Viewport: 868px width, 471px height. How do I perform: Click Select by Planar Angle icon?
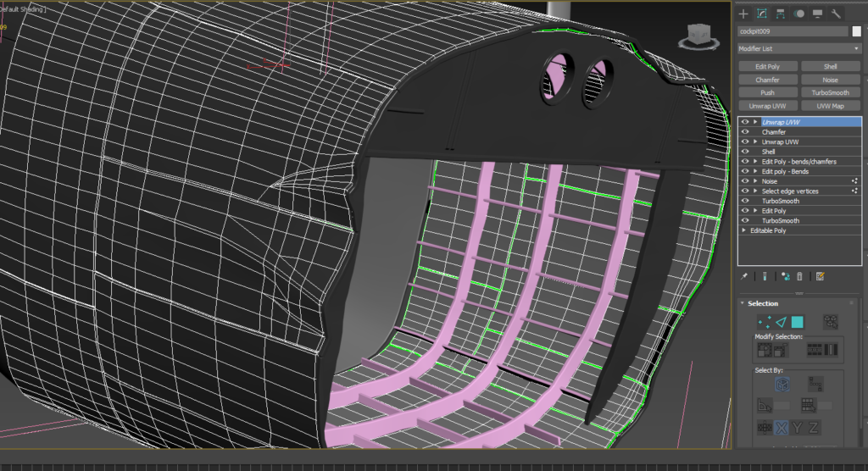(x=765, y=406)
